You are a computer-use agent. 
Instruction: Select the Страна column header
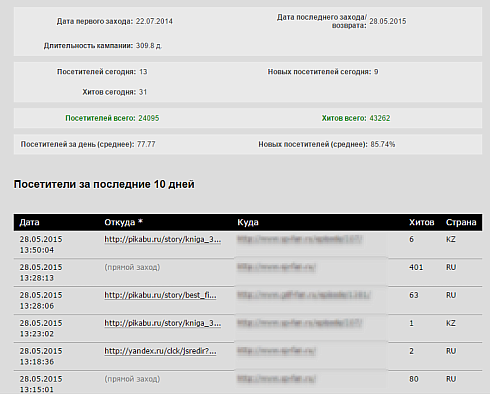(x=461, y=223)
